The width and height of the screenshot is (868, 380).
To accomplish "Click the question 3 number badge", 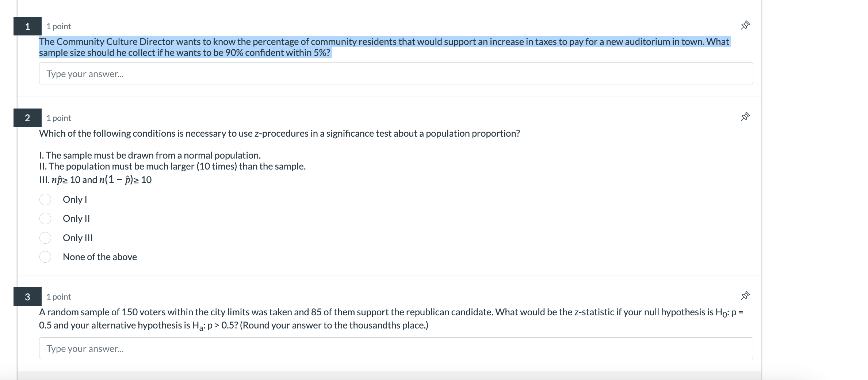I will 27,296.
